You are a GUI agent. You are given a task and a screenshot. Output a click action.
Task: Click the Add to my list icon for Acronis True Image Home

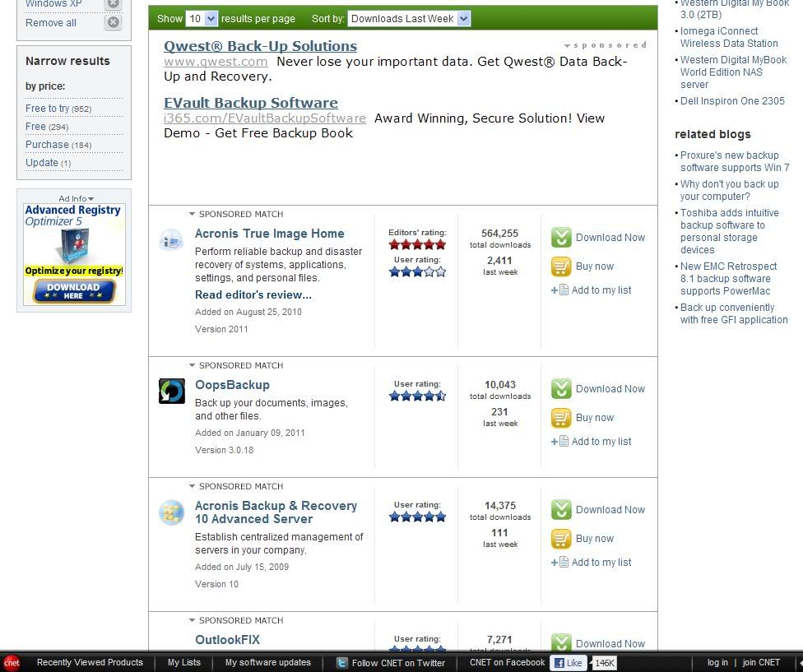tap(559, 290)
